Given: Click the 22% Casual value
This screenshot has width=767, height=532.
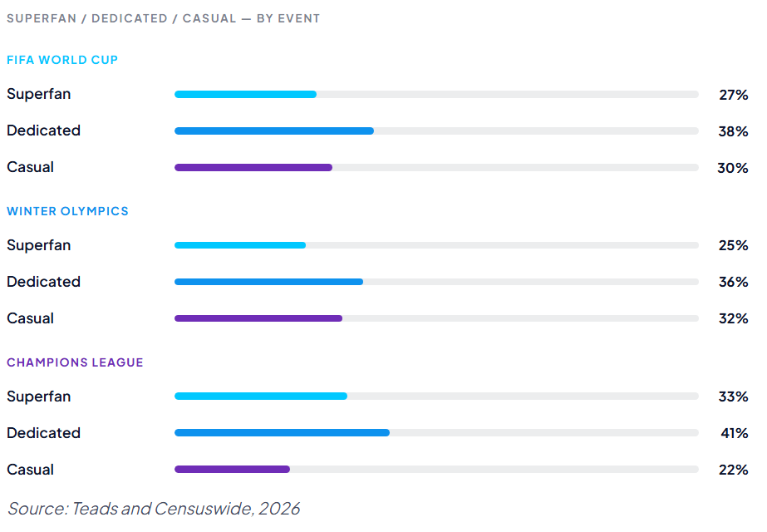Looking at the screenshot, I should tap(733, 470).
